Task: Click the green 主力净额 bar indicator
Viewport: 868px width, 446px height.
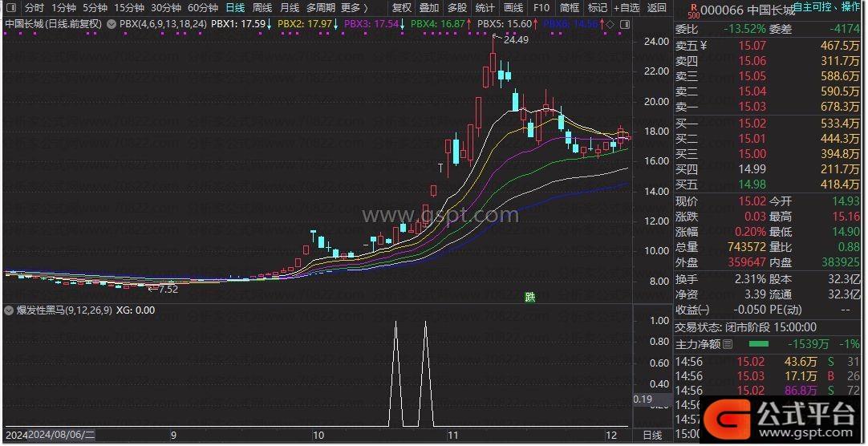Action: click(758, 344)
